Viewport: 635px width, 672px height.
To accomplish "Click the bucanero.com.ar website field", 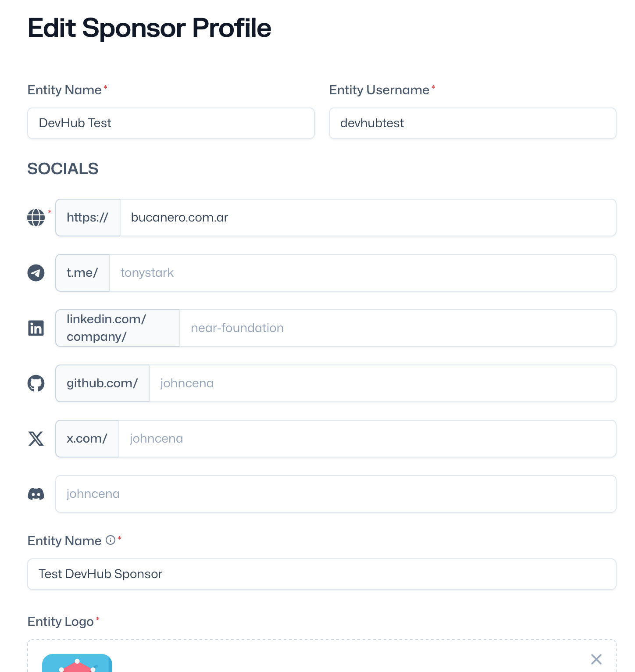I will (x=368, y=218).
